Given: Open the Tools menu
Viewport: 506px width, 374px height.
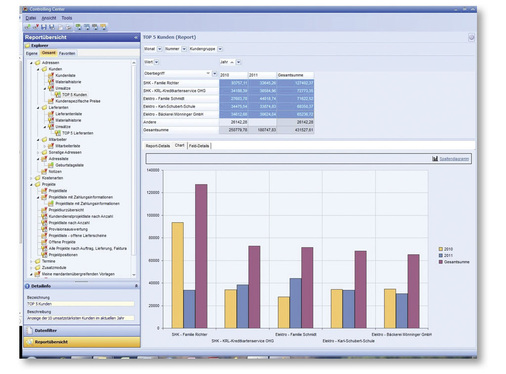Looking at the screenshot, I should click(67, 18).
